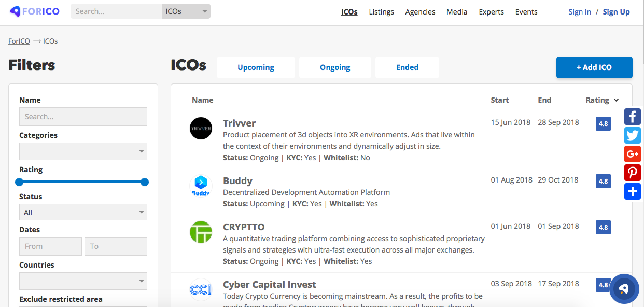
Task: Click the Rating slider track
Action: pyautogui.click(x=82, y=182)
